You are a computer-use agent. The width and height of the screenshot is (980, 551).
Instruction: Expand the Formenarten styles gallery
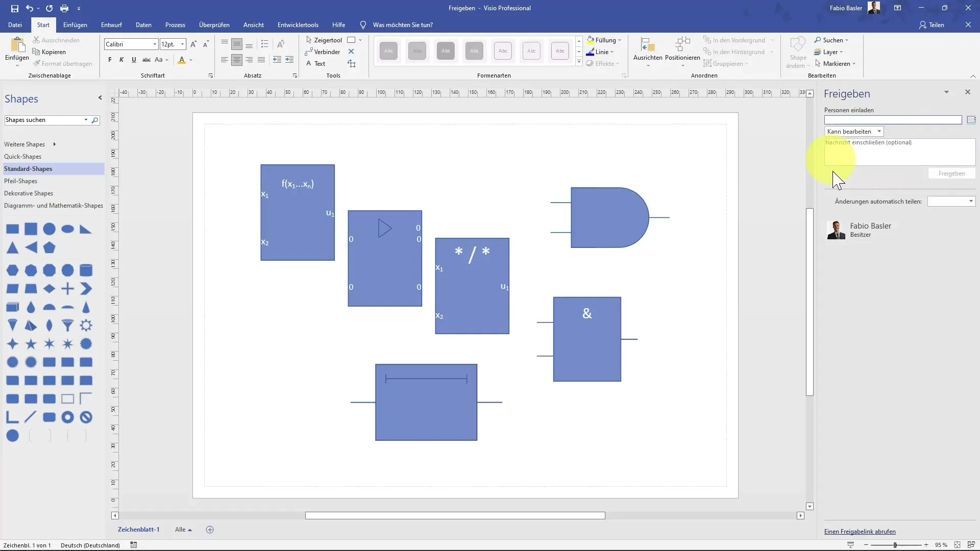point(579,62)
